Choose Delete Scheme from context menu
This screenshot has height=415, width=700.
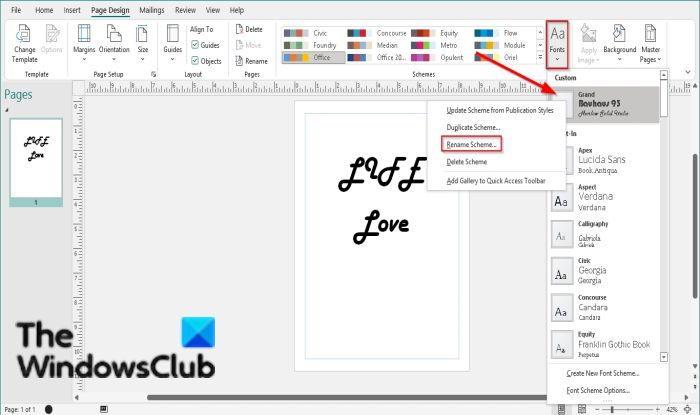coord(496,162)
